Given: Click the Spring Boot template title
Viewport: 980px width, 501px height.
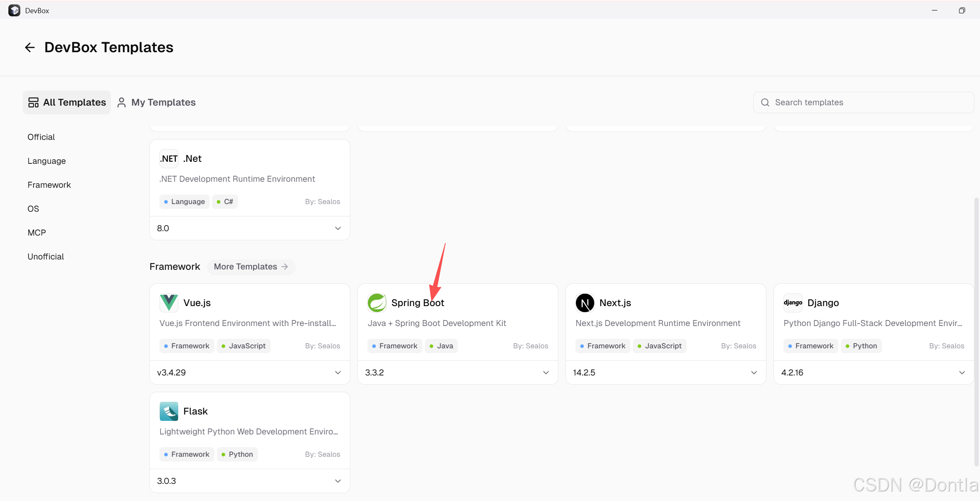Looking at the screenshot, I should 418,303.
